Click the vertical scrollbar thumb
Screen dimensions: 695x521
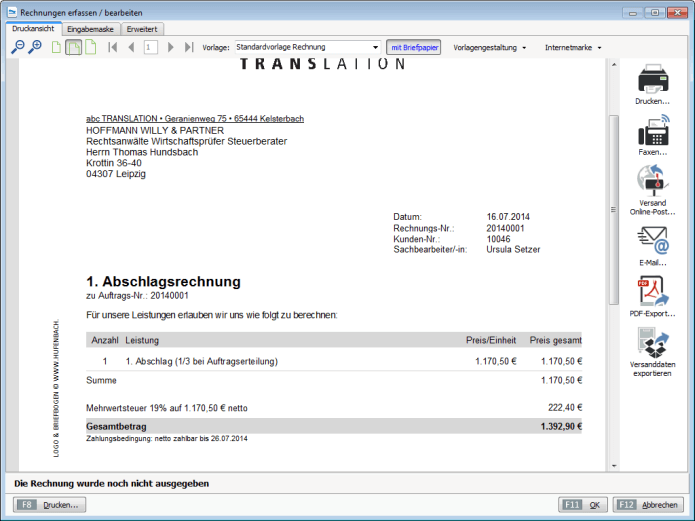point(614,209)
